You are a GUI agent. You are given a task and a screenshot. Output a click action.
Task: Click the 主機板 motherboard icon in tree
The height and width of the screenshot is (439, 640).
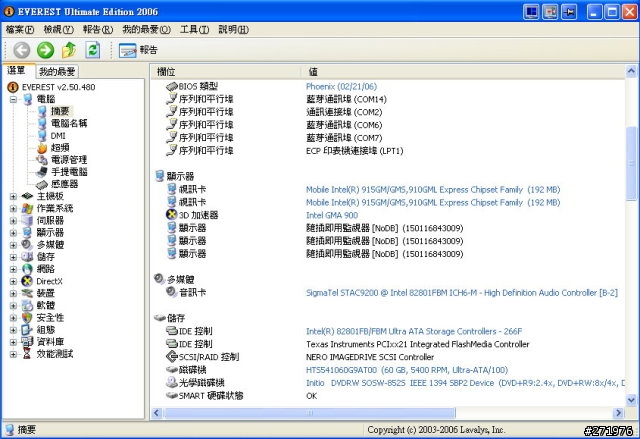(x=27, y=196)
